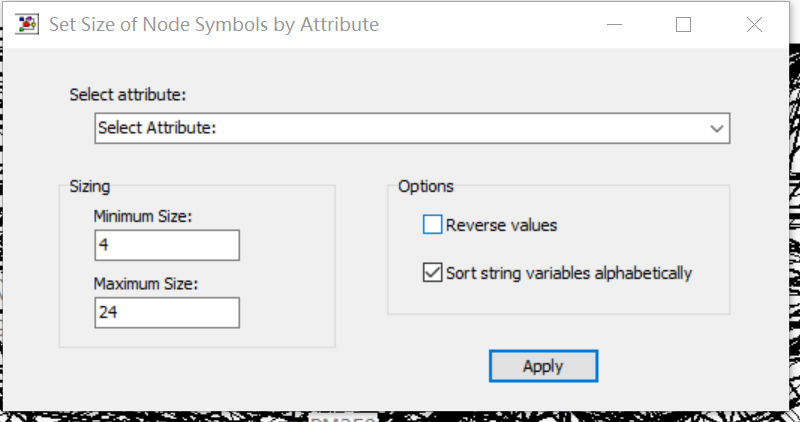The image size is (800, 422).
Task: Click the 'Reverse values' label text
Action: (x=501, y=225)
